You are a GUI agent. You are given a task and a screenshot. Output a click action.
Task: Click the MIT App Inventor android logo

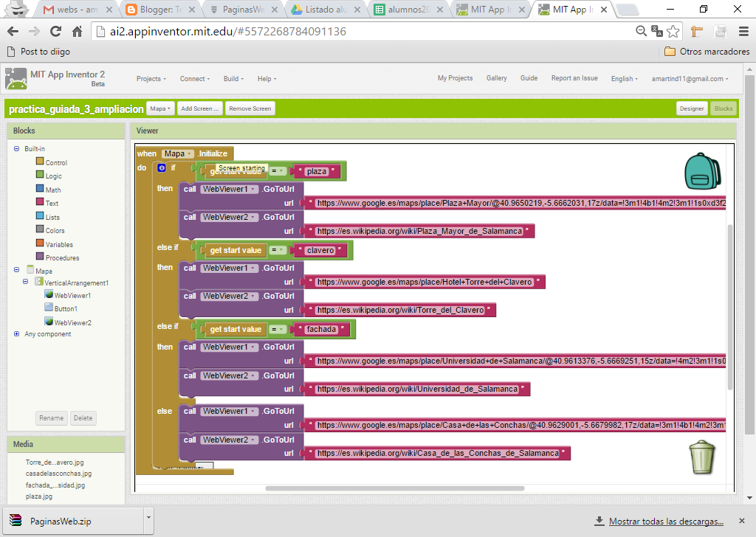tap(16, 78)
